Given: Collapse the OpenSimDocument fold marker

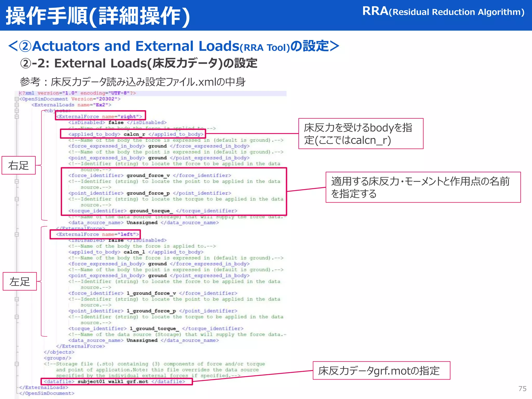Looking at the screenshot, I should pos(17,99).
